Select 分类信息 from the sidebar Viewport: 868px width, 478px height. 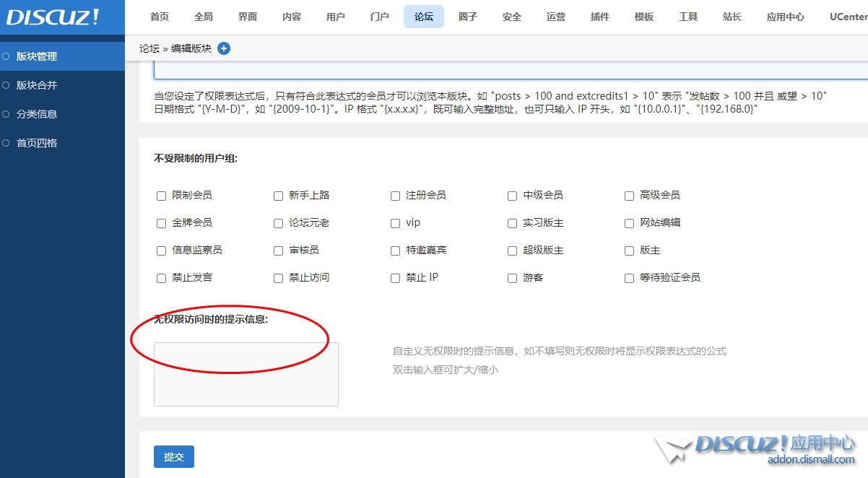tap(35, 113)
